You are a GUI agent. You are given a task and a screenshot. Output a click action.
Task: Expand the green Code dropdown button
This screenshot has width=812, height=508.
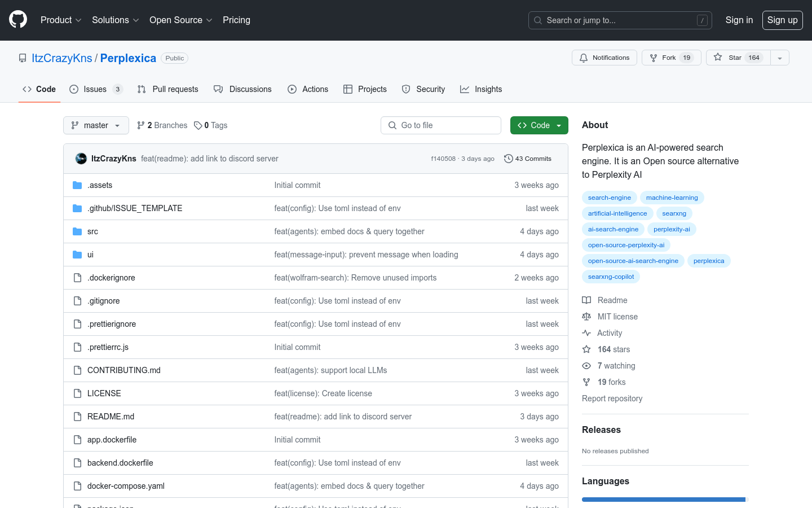coord(539,125)
